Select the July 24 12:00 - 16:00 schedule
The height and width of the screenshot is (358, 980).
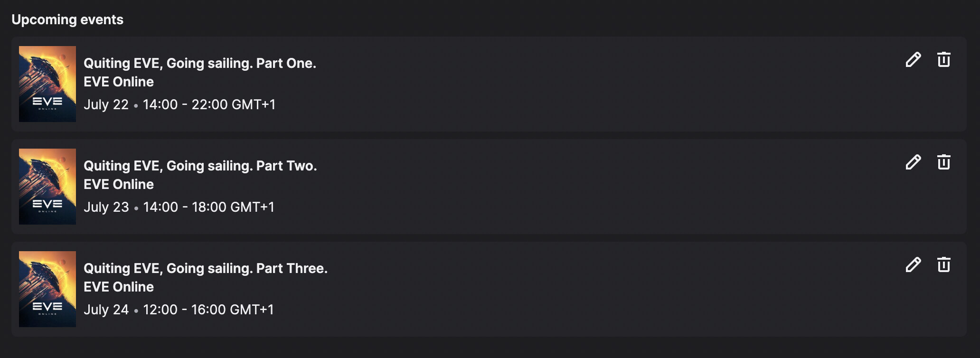(179, 310)
